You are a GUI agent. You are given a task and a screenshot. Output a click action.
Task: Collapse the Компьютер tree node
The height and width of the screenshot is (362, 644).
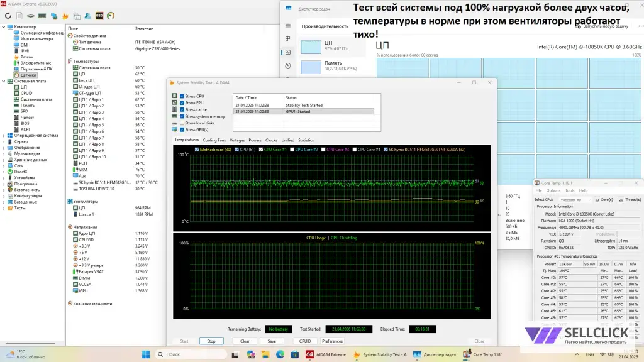pos(4,27)
